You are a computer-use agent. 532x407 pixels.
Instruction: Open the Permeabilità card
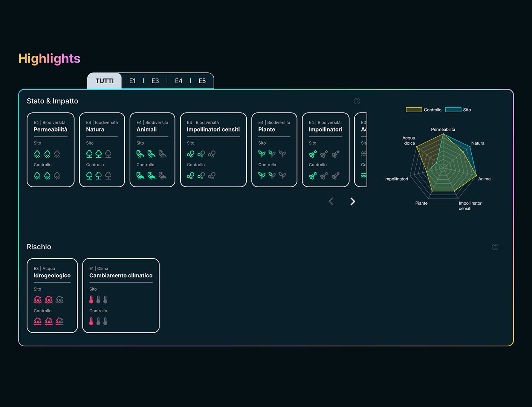click(x=50, y=150)
